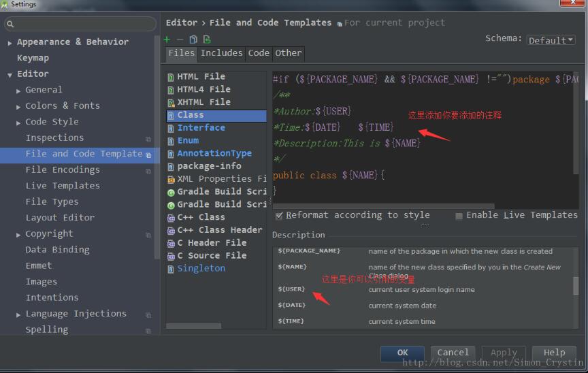This screenshot has width=588, height=373.
Task: Select the C++ Class template icon
Action: click(x=171, y=218)
